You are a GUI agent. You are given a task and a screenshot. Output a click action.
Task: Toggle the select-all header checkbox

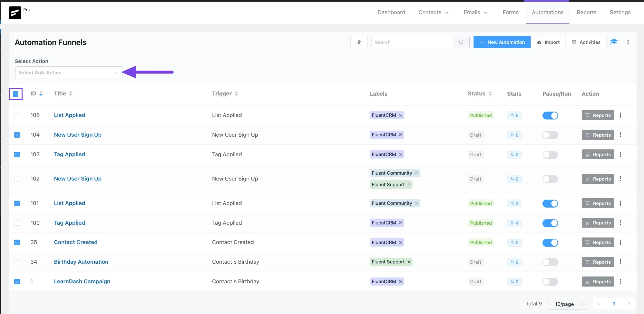point(16,94)
